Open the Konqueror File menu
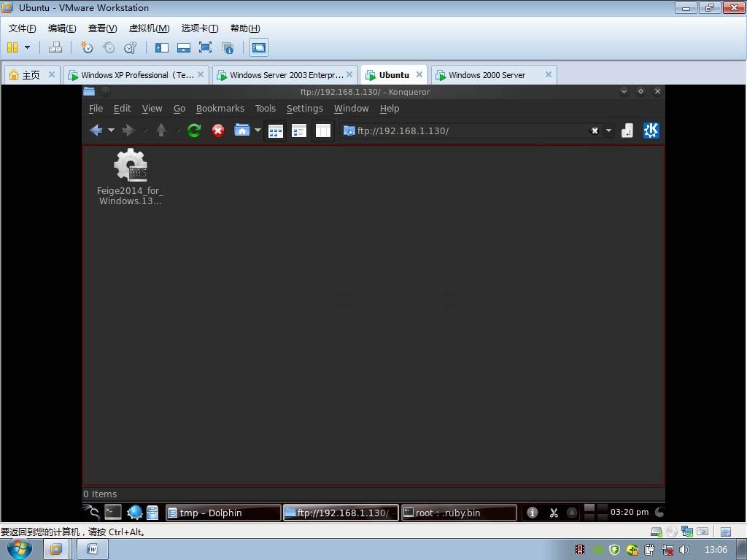Viewport: 747px width, 560px height. 96,109
